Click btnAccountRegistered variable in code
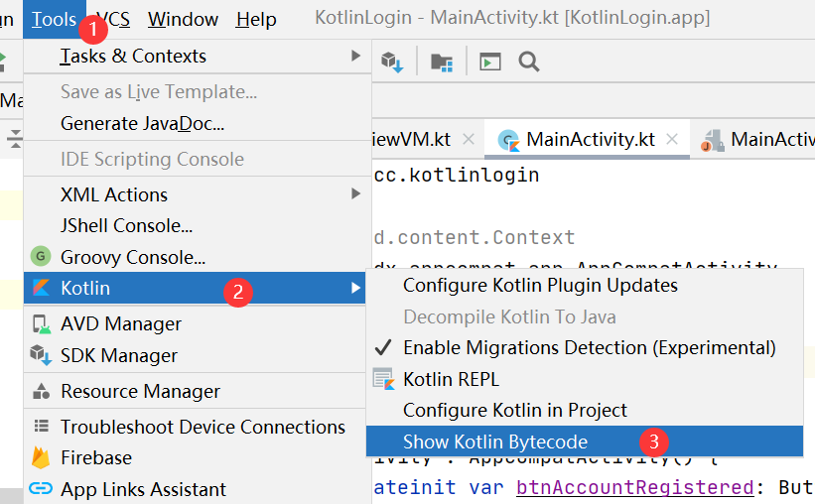This screenshot has width=815, height=504. click(634, 488)
